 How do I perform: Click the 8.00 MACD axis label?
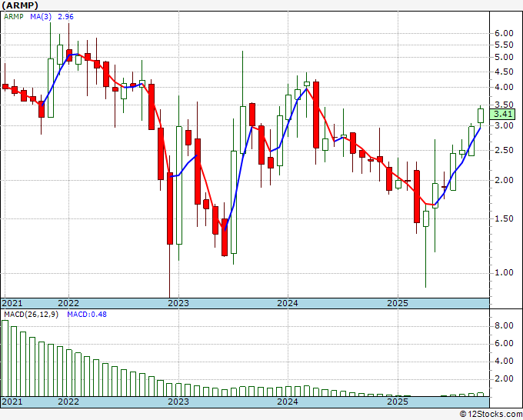[x=504, y=325]
